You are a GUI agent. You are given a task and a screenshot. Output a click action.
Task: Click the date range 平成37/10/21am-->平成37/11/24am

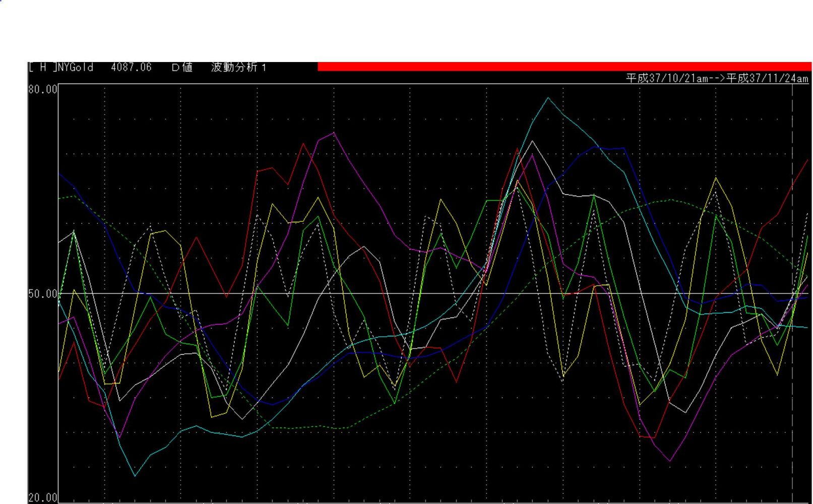tap(717, 79)
